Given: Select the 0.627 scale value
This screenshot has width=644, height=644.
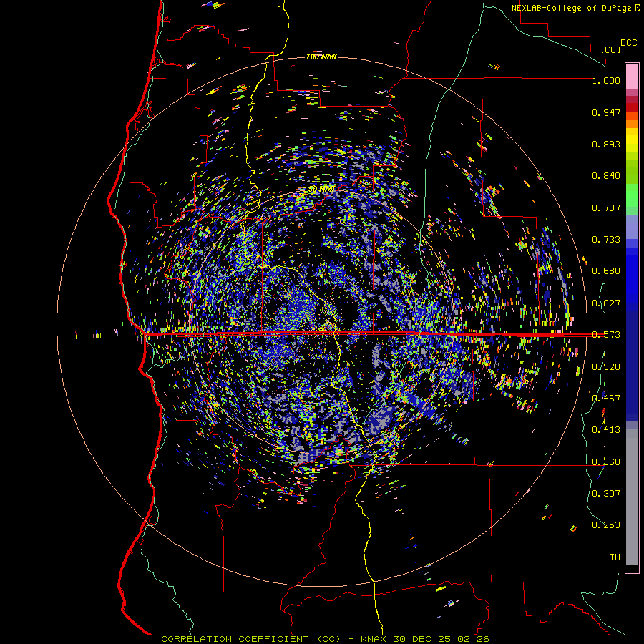Looking at the screenshot, I should [x=606, y=303].
